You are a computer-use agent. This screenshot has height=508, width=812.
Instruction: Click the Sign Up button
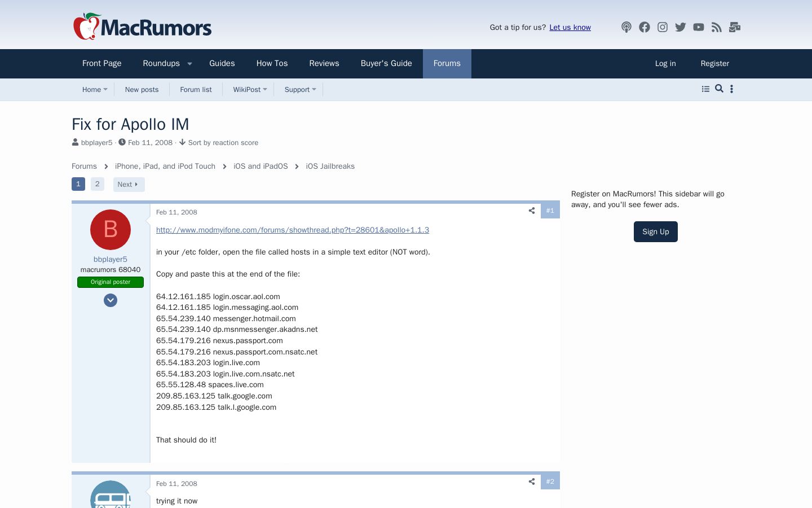point(656,231)
